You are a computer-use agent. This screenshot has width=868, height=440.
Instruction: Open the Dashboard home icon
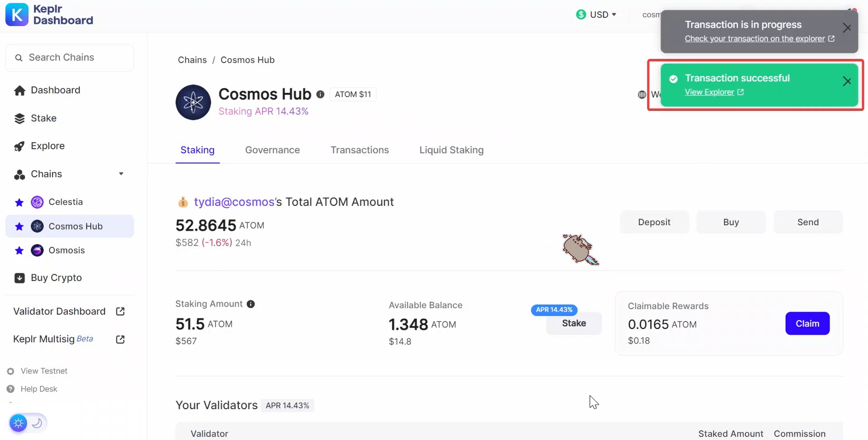pos(20,91)
